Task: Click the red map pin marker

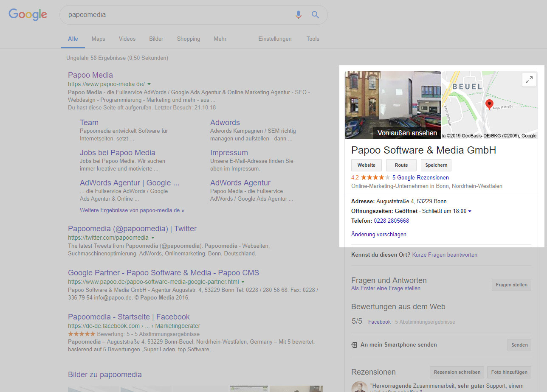Action: click(x=489, y=105)
